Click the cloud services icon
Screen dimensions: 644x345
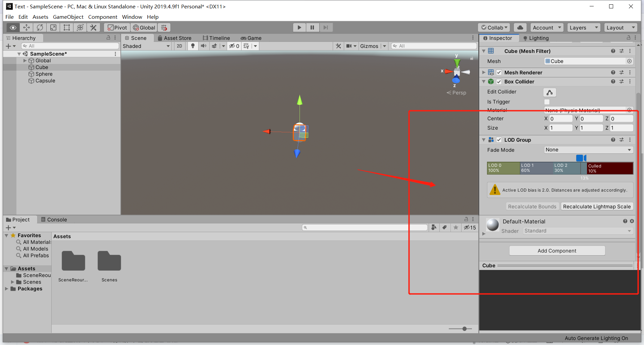pyautogui.click(x=520, y=27)
